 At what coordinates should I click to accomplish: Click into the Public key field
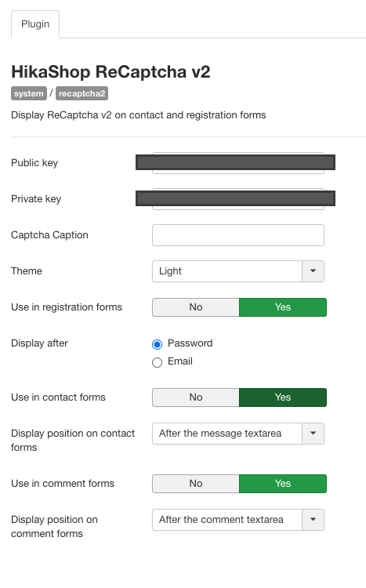tap(238, 163)
